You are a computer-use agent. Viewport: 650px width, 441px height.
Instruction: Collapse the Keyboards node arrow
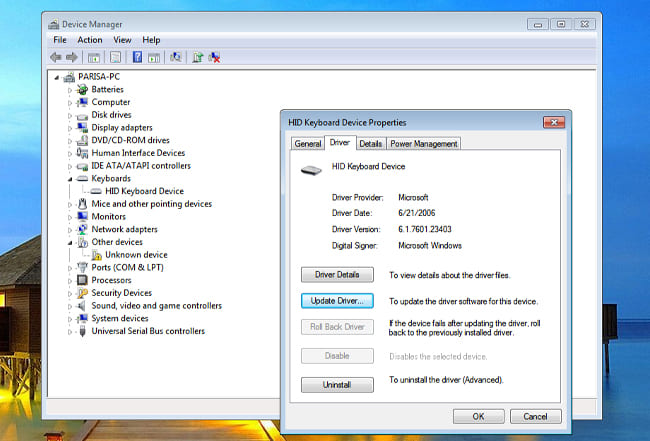[x=70, y=179]
